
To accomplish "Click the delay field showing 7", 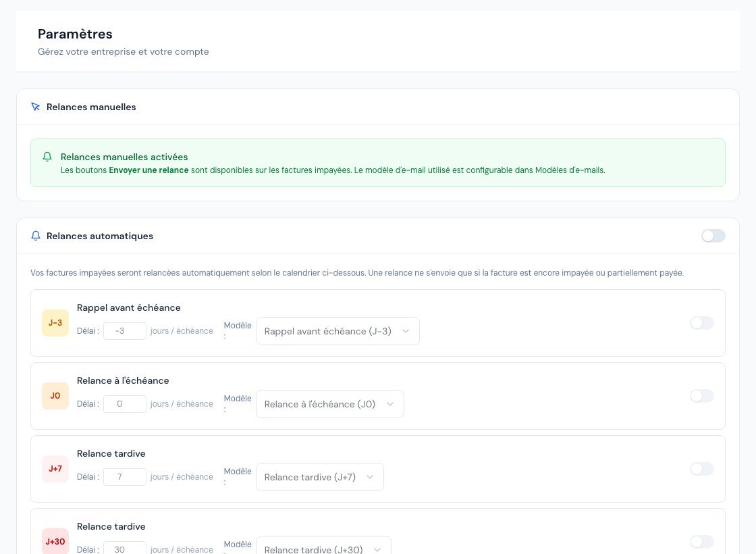I will pos(125,477).
